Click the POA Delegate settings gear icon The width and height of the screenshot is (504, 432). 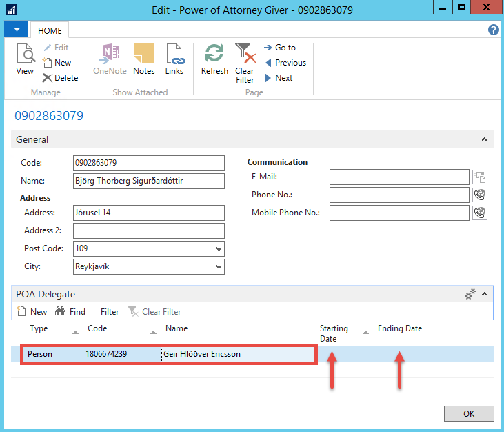[470, 294]
